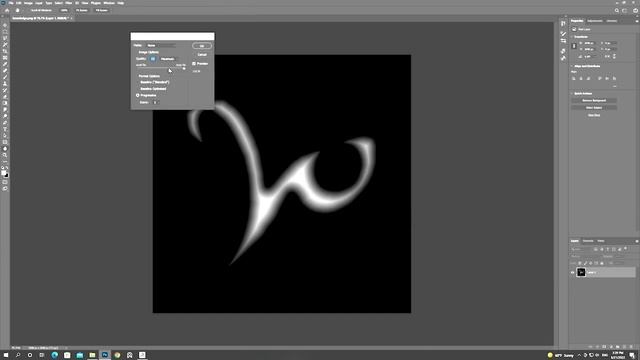Switch to the Paths tab

click(x=601, y=241)
